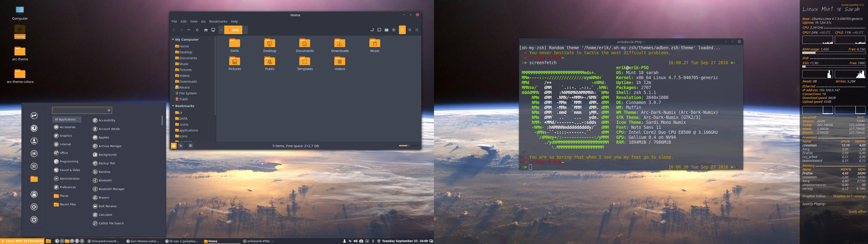Open the View menu

click(x=194, y=21)
